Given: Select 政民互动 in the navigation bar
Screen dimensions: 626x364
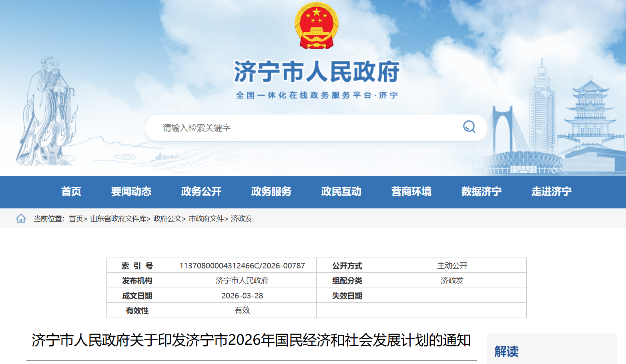Looking at the screenshot, I should pyautogui.click(x=341, y=192).
